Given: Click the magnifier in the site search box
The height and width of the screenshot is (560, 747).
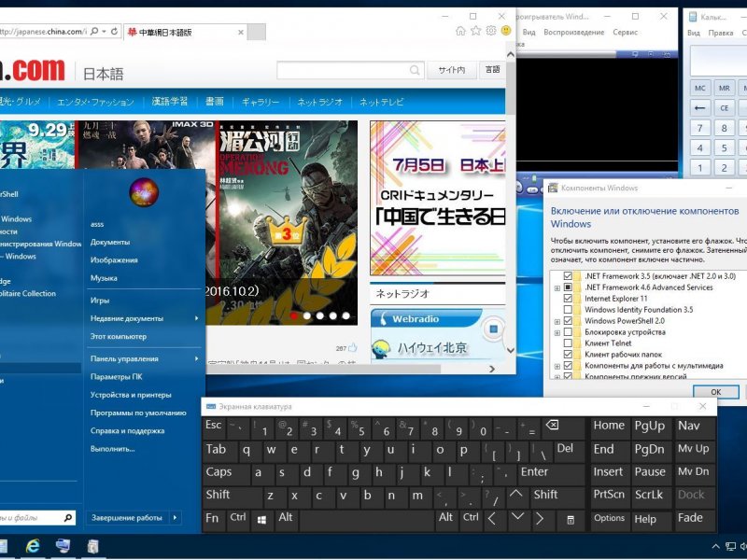Looking at the screenshot, I should click(415, 71).
